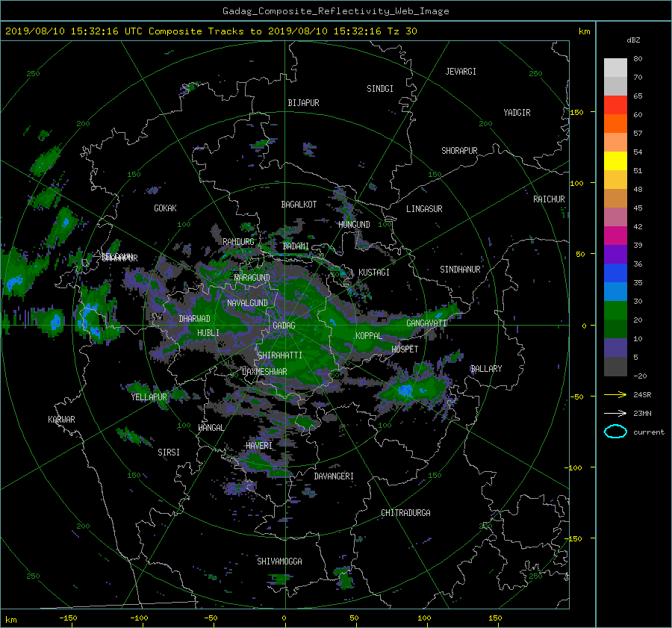Click the SHIRAHATTI city label
This screenshot has width=672, height=628.
coord(280,355)
